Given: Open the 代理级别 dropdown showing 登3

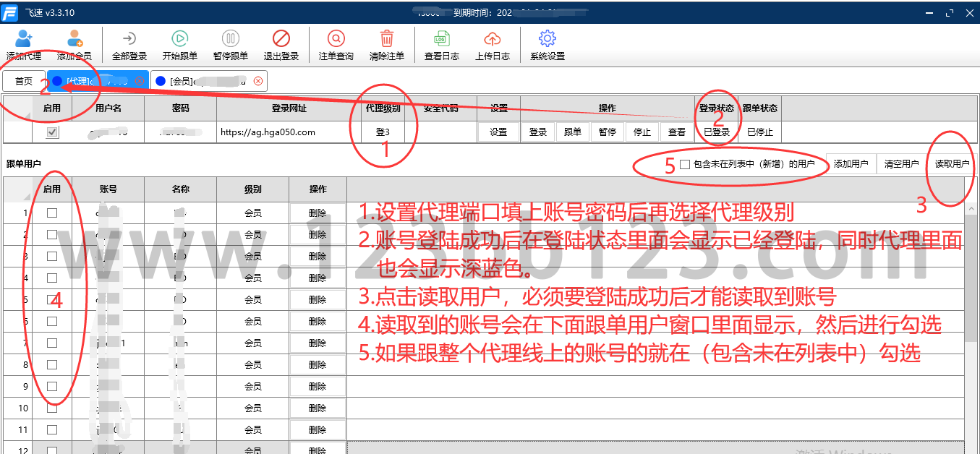Looking at the screenshot, I should pyautogui.click(x=383, y=132).
